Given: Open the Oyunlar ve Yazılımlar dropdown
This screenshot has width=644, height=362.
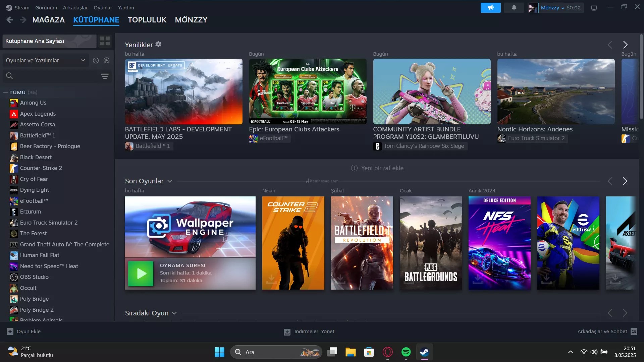Looking at the screenshot, I should (46, 60).
